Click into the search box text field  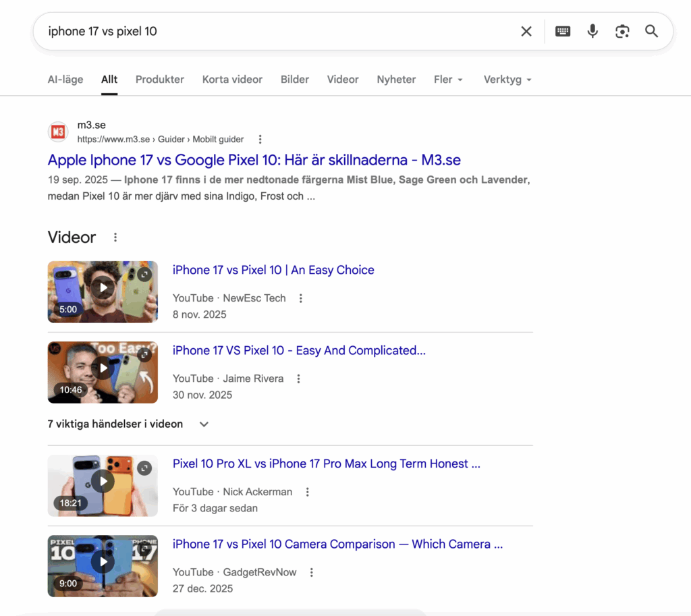pyautogui.click(x=277, y=31)
